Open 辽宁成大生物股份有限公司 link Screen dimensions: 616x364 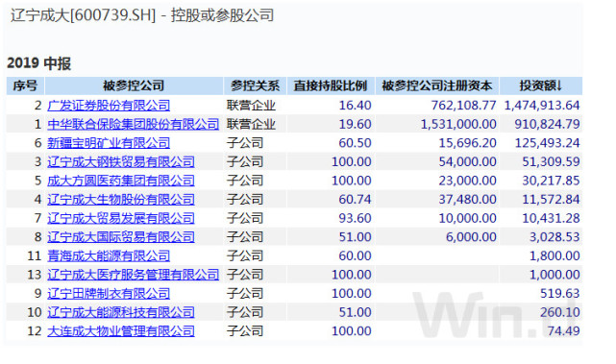coord(121,200)
